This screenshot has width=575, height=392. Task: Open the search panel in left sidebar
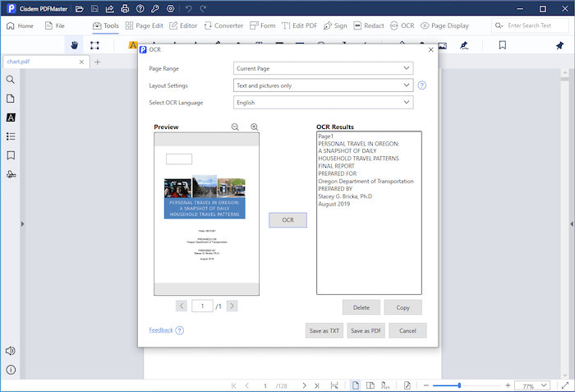(11, 80)
